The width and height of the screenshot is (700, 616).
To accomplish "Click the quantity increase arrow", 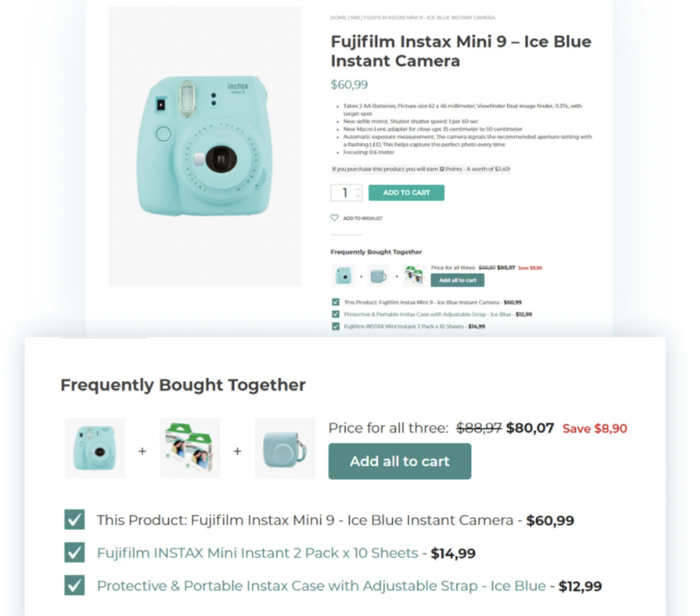I will (x=358, y=189).
